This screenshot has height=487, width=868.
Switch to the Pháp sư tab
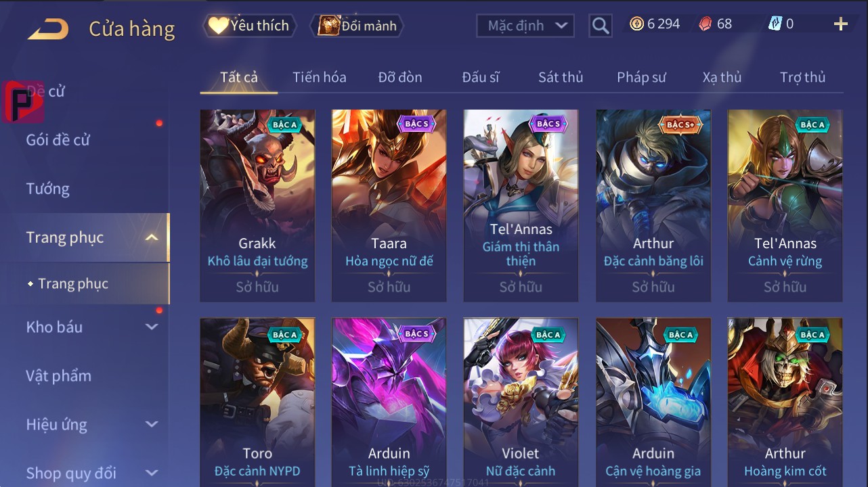[641, 77]
